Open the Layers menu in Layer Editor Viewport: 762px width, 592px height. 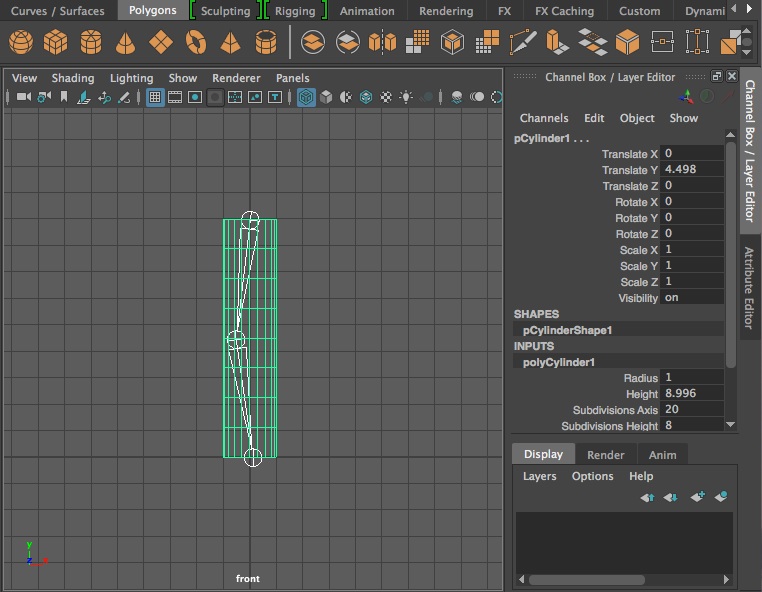coord(539,476)
